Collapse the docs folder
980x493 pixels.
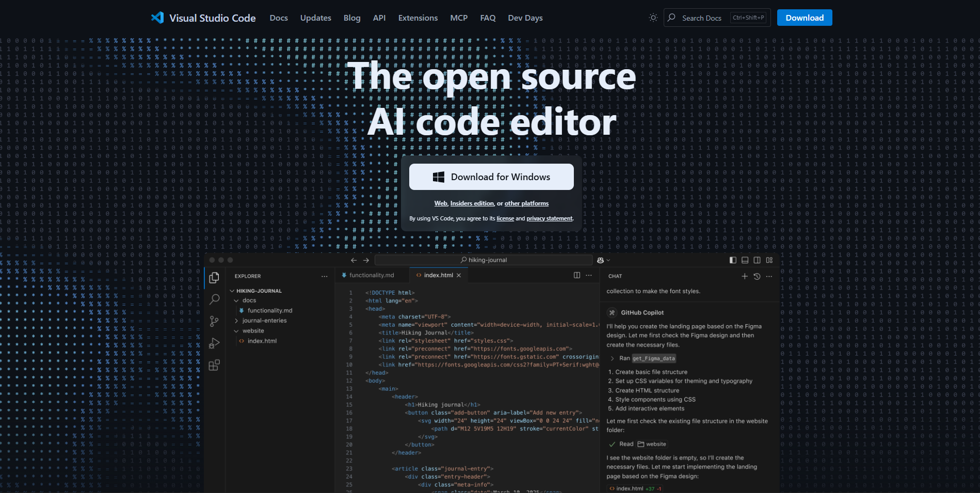236,300
